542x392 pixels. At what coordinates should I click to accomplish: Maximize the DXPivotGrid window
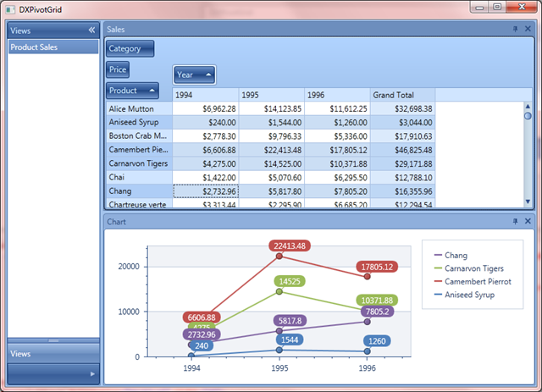pos(497,8)
